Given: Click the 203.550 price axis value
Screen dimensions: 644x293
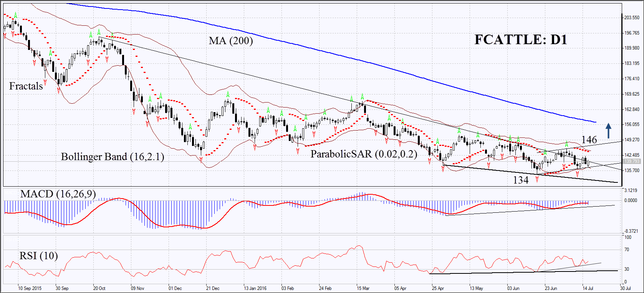Looking at the screenshot, I should pyautogui.click(x=632, y=18).
